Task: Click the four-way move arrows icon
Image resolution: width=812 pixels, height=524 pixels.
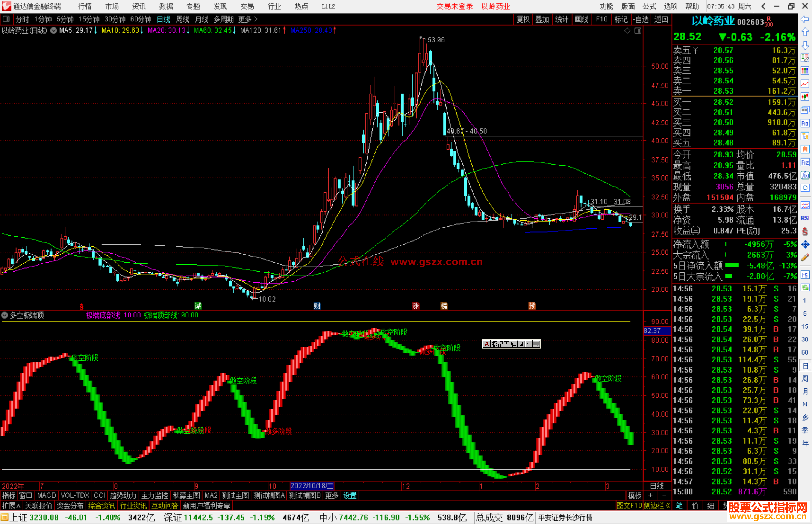Action: click(805, 245)
